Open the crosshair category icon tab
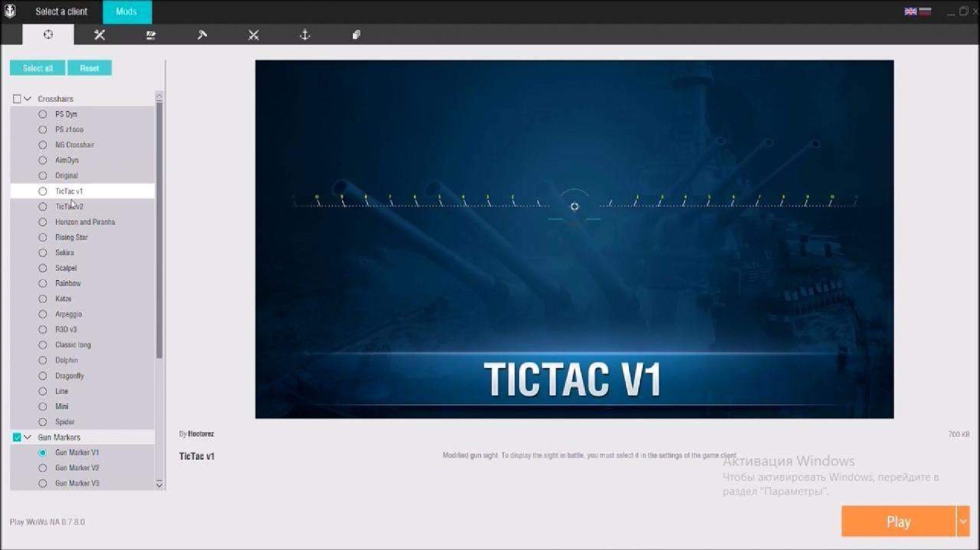The image size is (980, 550). [48, 35]
